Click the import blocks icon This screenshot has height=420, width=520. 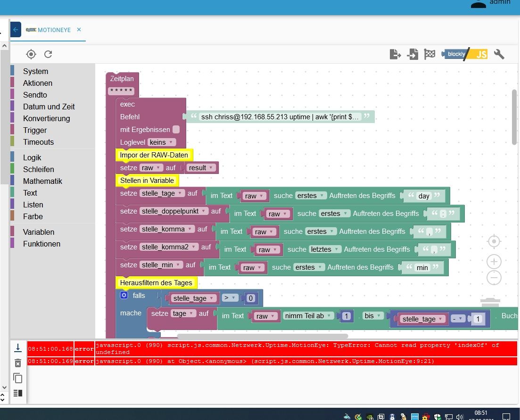tap(413, 54)
